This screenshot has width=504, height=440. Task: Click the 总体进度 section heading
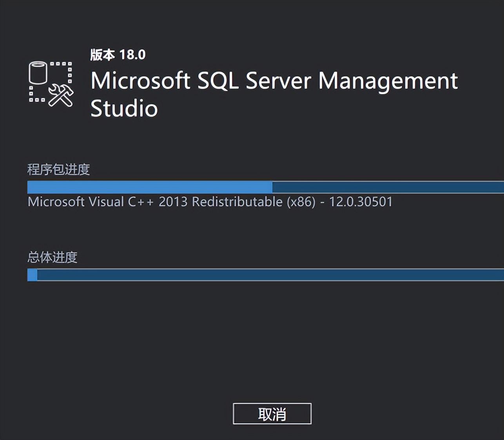coord(52,257)
